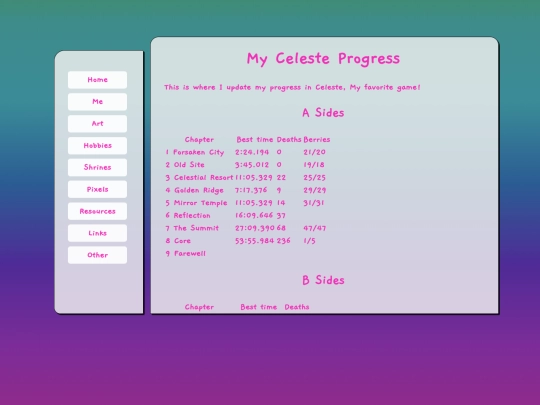540x405 pixels.
Task: Click Old Site berries 19/18
Action: [x=314, y=165]
